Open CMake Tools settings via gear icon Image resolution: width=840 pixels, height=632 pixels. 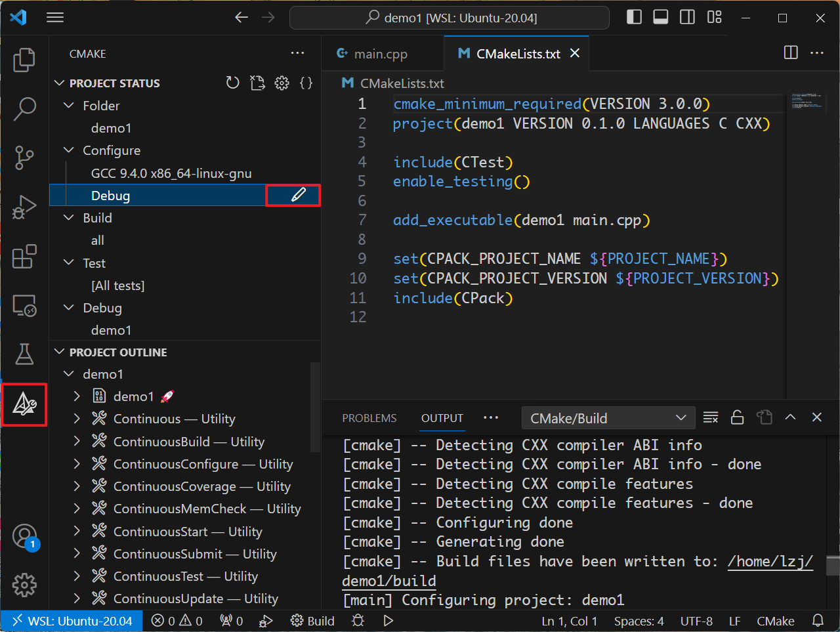pos(282,83)
